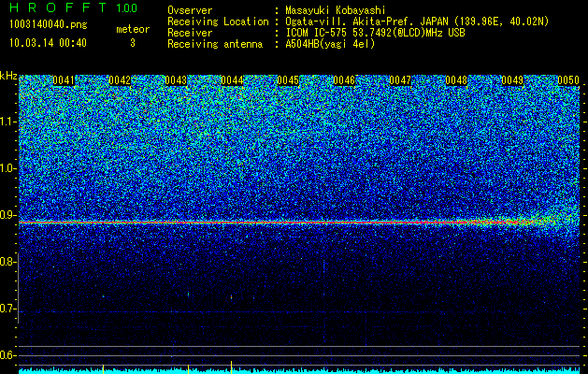Select the antenna value A504HB(yagi 4el)

[x=330, y=44]
